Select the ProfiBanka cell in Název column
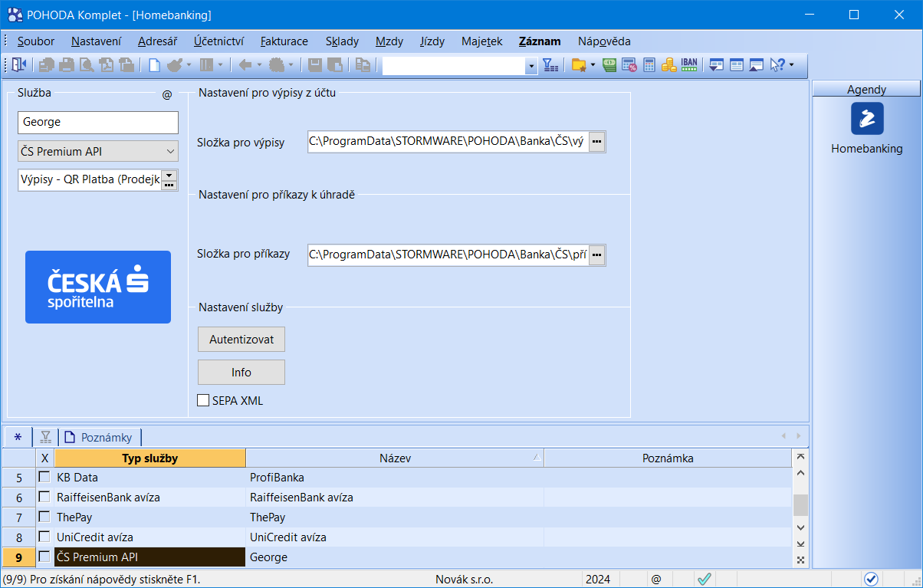The image size is (923, 588). point(395,477)
